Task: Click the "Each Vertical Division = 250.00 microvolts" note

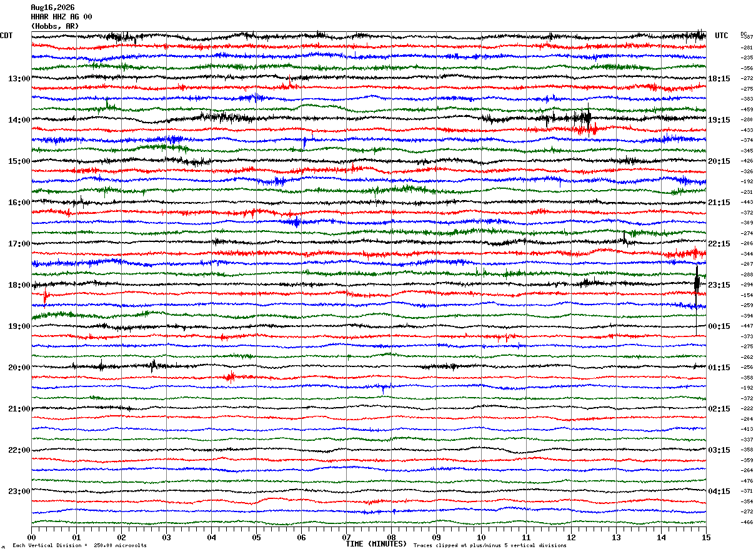Action: click(79, 546)
